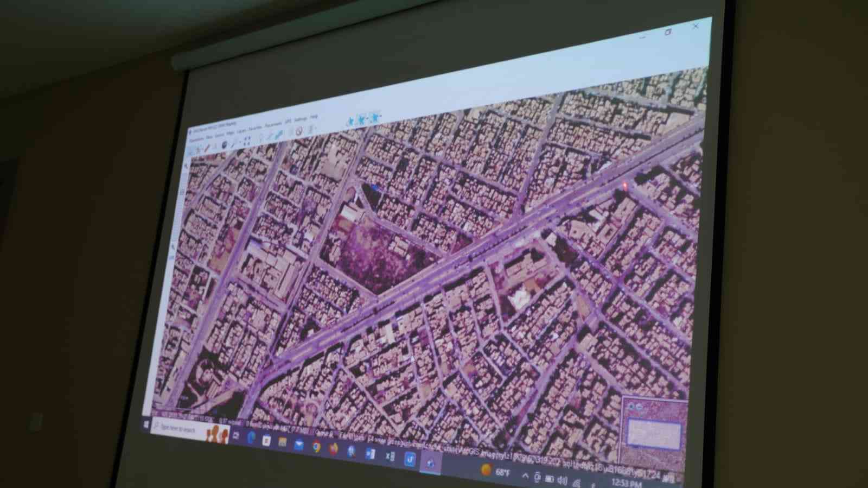The image size is (868, 488).
Task: Click the volume speaker tray icon
Action: (563, 480)
